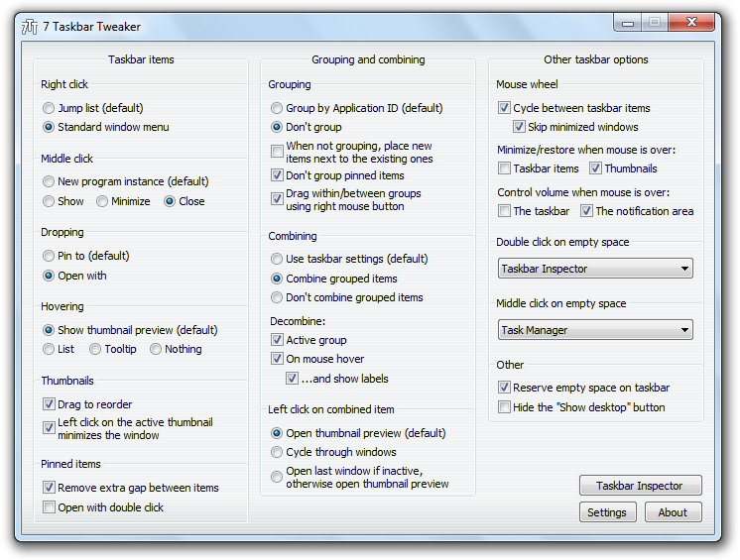The image size is (740, 560).
Task: Select Cycle through windows option
Action: click(277, 452)
